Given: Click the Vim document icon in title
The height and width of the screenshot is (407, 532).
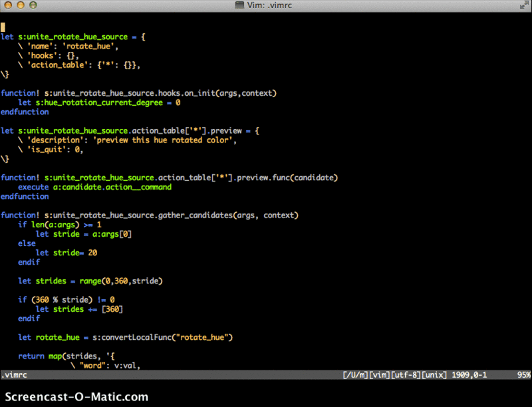Looking at the screenshot, I should (239, 5).
